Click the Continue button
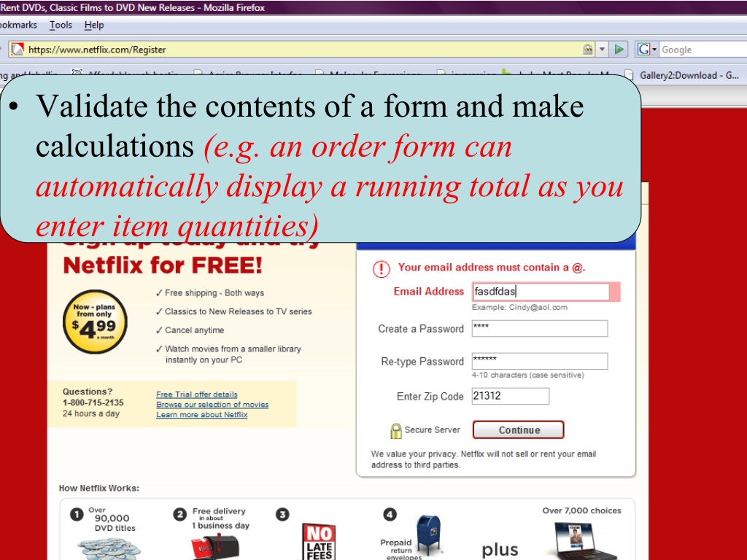The height and width of the screenshot is (560, 747). coord(519,429)
